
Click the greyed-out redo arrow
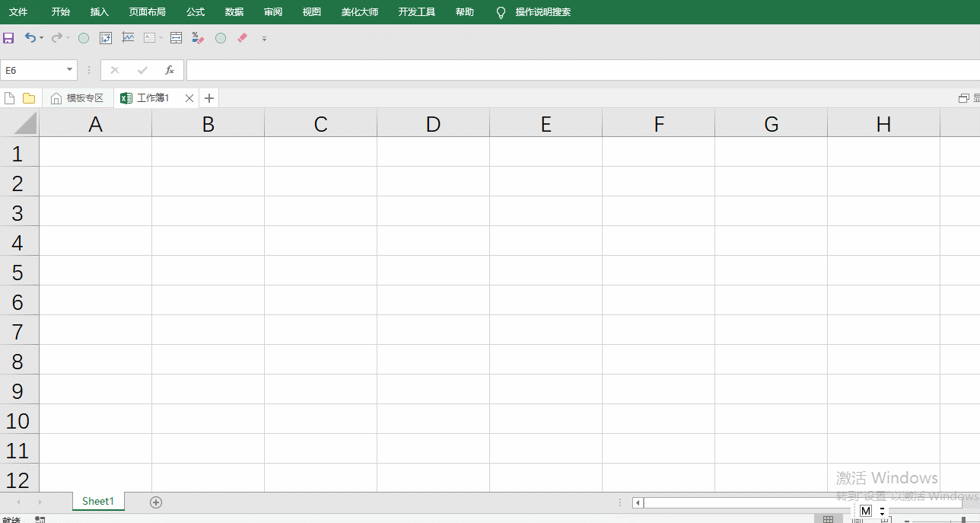[x=56, y=38]
